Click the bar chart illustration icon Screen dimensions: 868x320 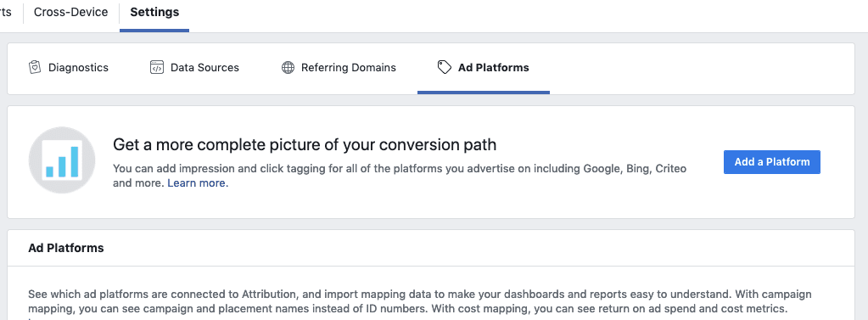(62, 160)
